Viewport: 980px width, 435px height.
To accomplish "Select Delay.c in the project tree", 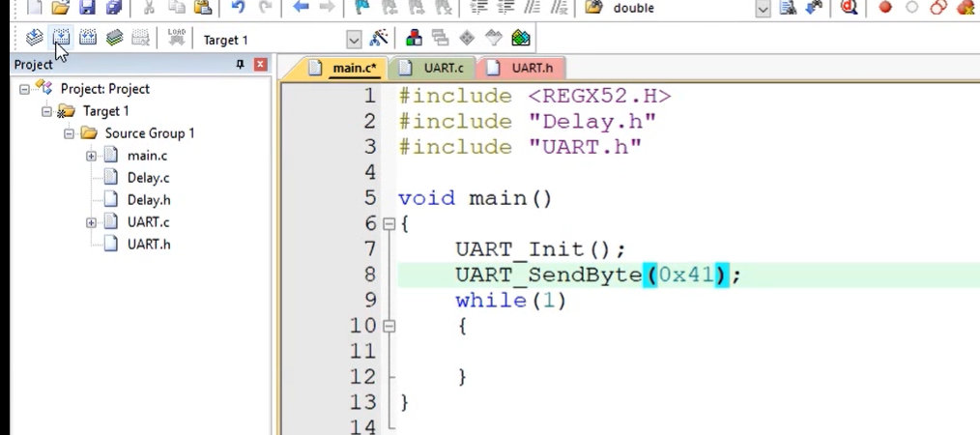I will point(148,178).
